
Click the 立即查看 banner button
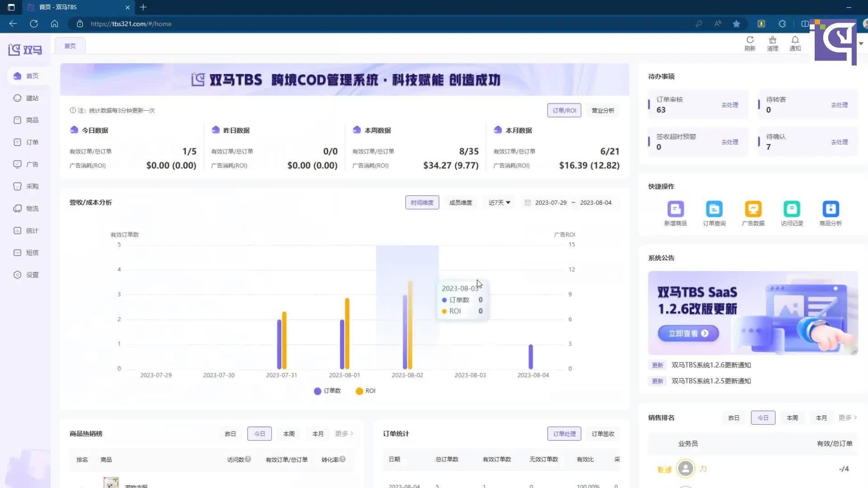[x=688, y=333]
